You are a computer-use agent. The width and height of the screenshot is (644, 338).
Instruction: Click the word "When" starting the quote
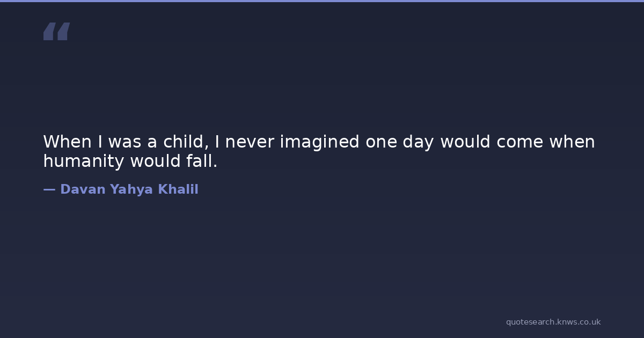point(68,142)
